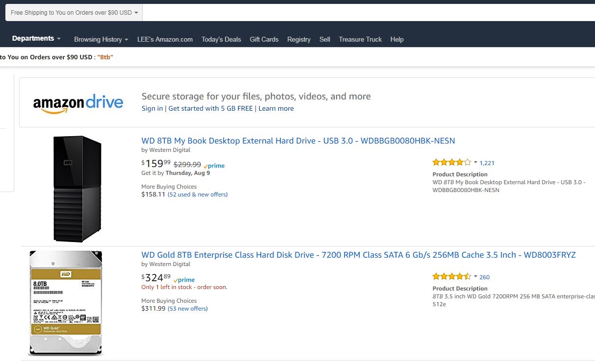
Task: Open Today's Deals page
Action: pos(221,39)
